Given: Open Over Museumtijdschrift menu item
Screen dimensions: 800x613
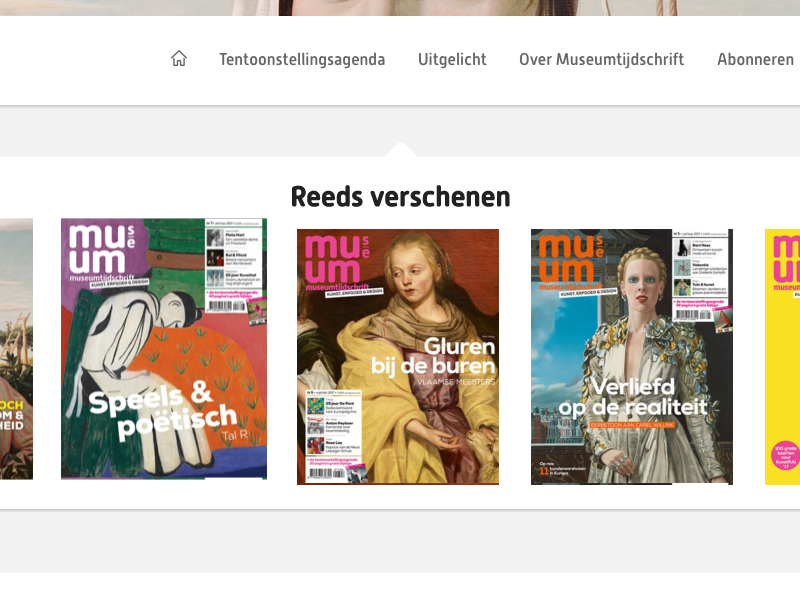Looking at the screenshot, I should (602, 59).
